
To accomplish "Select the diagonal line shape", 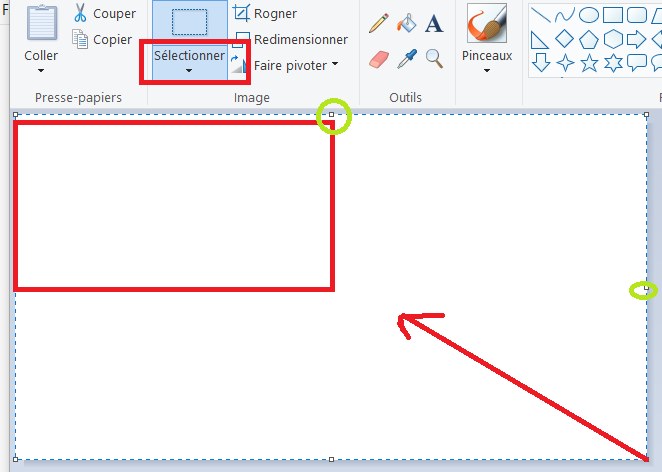I will pos(540,15).
